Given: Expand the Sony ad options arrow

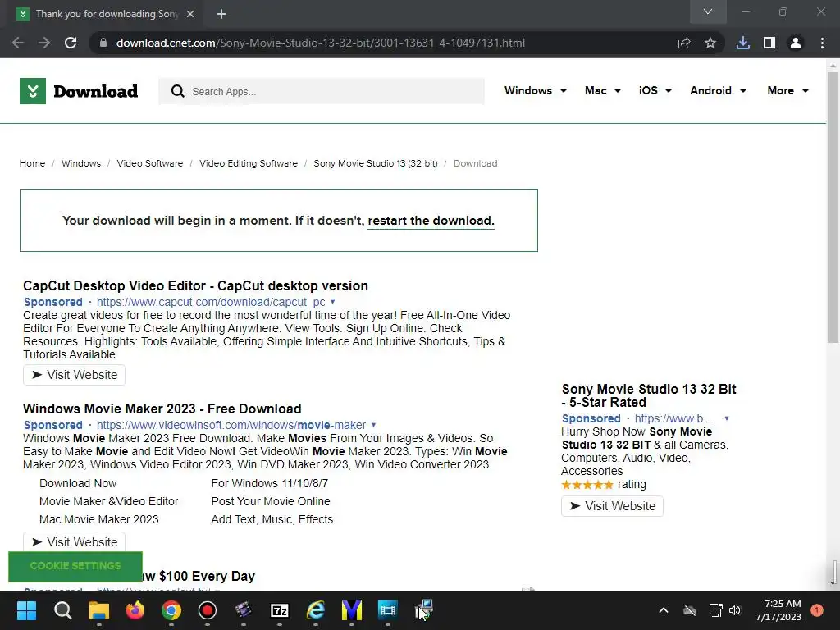Looking at the screenshot, I should (x=727, y=418).
